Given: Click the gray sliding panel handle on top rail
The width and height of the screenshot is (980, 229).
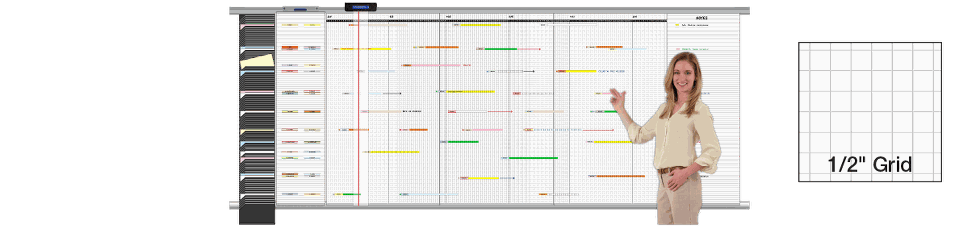Looking at the screenshot, I should 300,8.
